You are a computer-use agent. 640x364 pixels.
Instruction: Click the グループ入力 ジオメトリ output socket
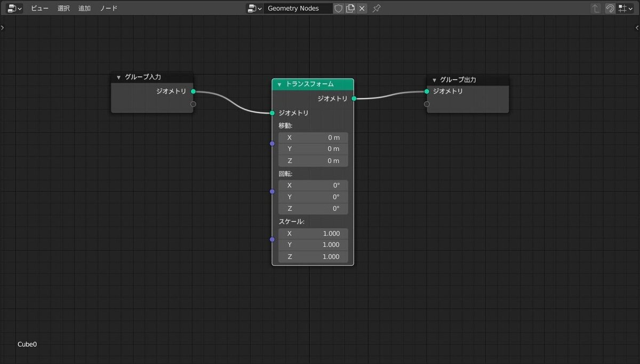193,92
